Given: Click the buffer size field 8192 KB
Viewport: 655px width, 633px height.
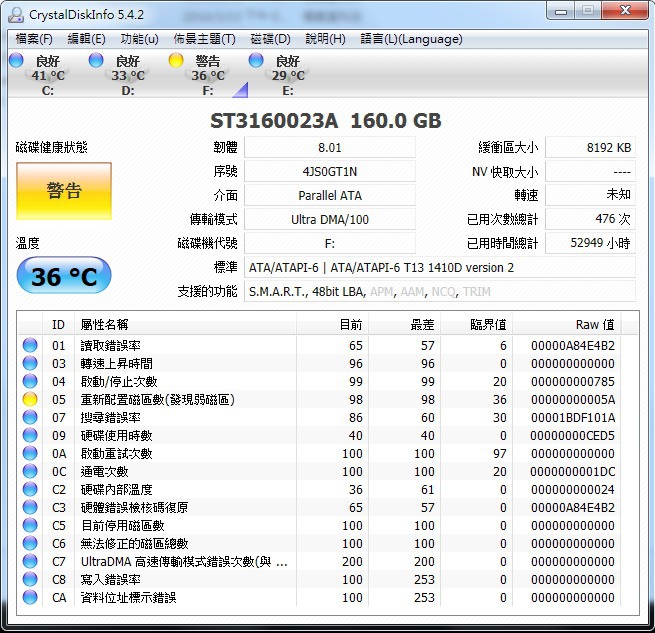Looking at the screenshot, I should click(x=590, y=147).
